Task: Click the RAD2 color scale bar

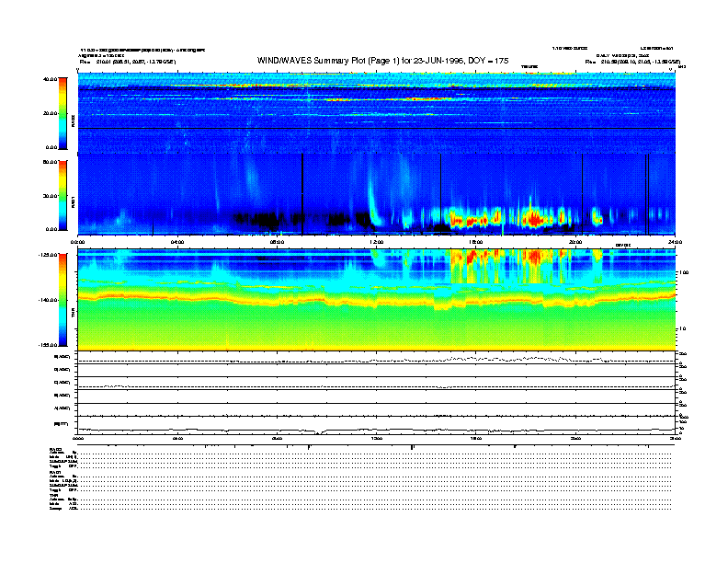Action: (63, 113)
